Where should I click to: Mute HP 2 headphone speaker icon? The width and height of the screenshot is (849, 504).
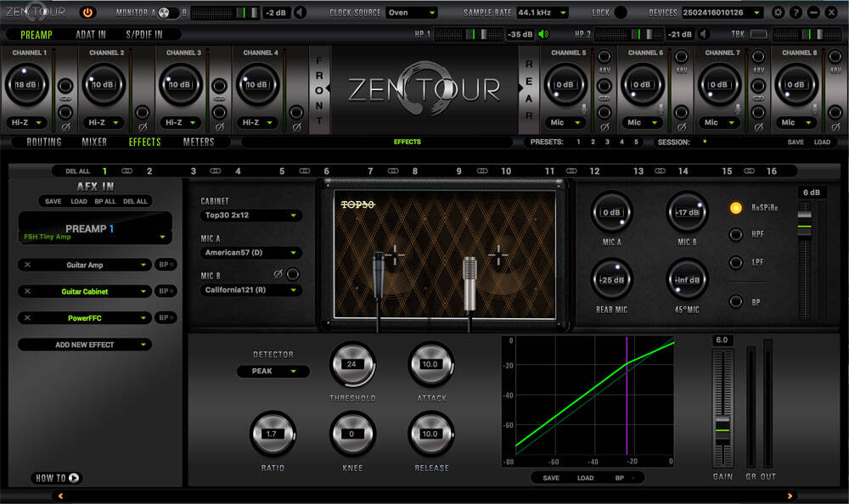click(x=703, y=34)
